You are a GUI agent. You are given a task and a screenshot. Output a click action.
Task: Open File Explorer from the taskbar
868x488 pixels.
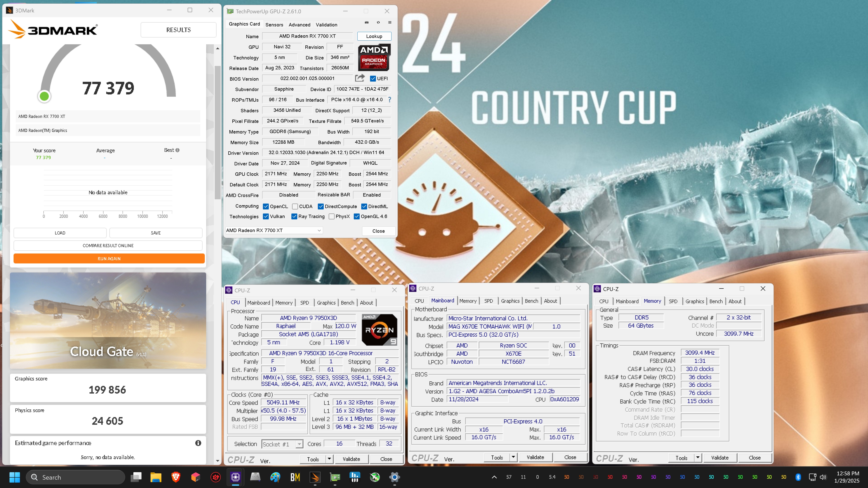coord(156,477)
